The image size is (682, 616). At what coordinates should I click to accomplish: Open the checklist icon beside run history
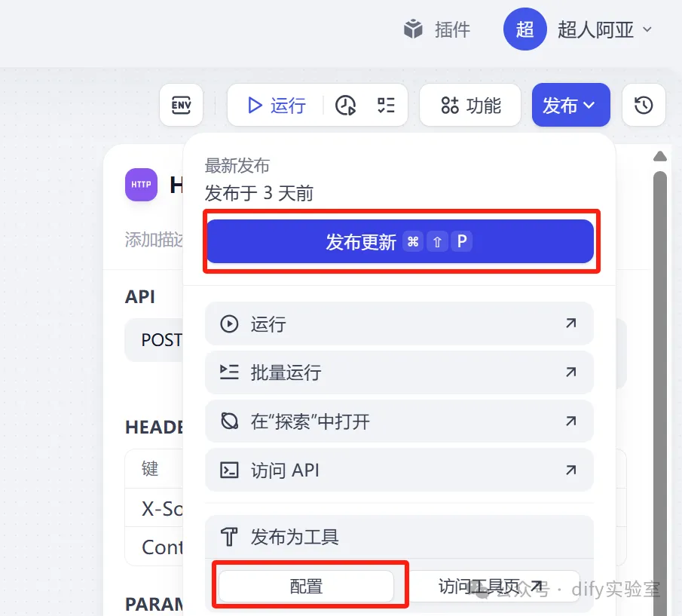click(x=386, y=106)
